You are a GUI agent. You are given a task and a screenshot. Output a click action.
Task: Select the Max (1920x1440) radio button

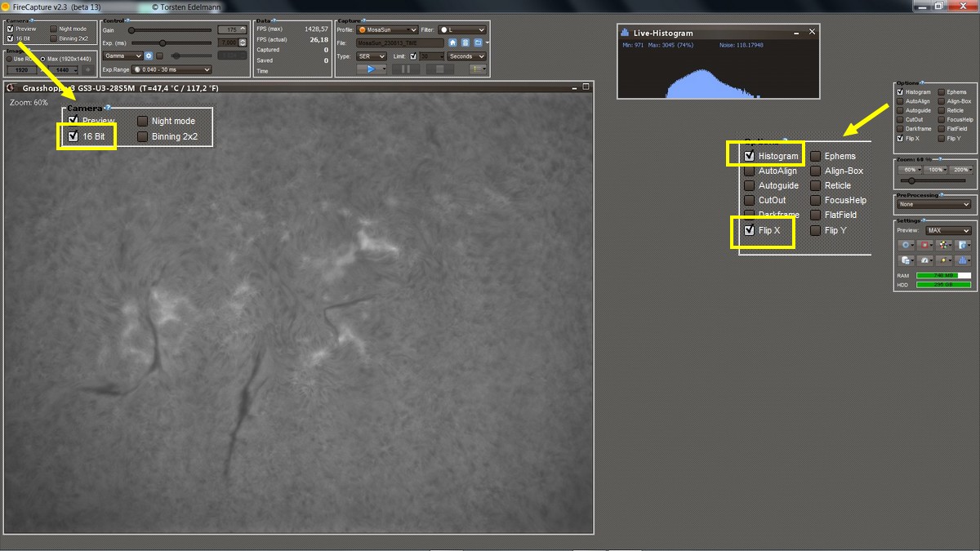click(x=42, y=59)
